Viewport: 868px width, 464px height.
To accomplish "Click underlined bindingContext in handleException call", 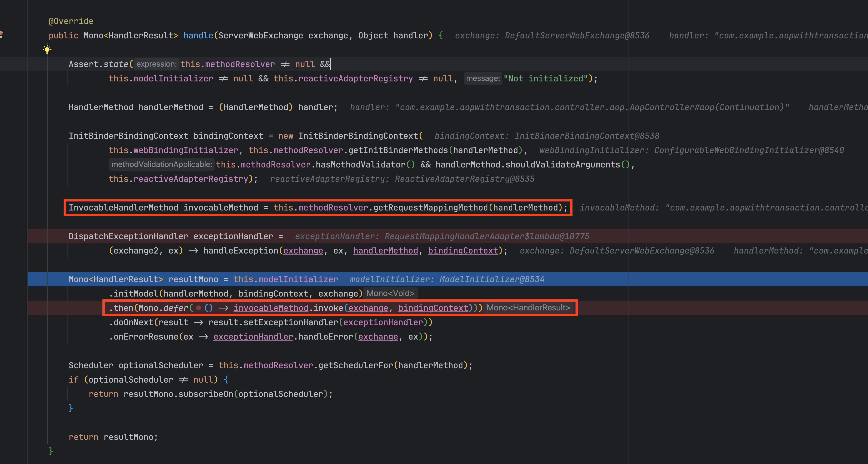I will [x=463, y=251].
